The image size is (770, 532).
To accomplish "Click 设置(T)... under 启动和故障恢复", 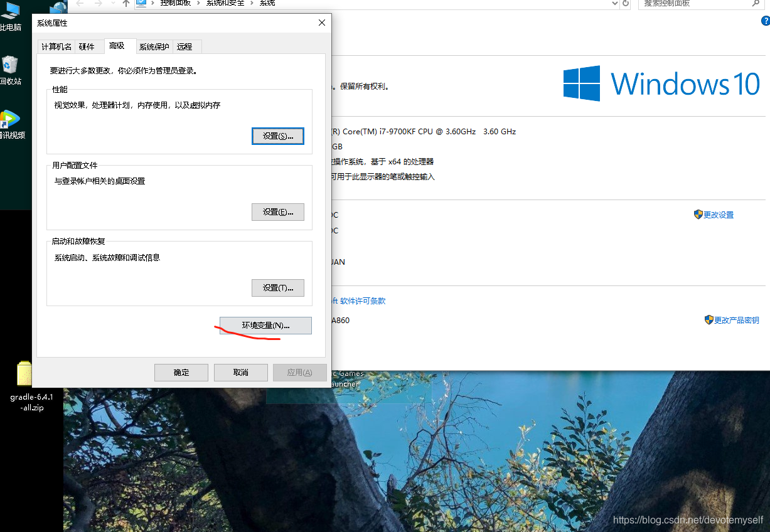I will click(x=278, y=288).
